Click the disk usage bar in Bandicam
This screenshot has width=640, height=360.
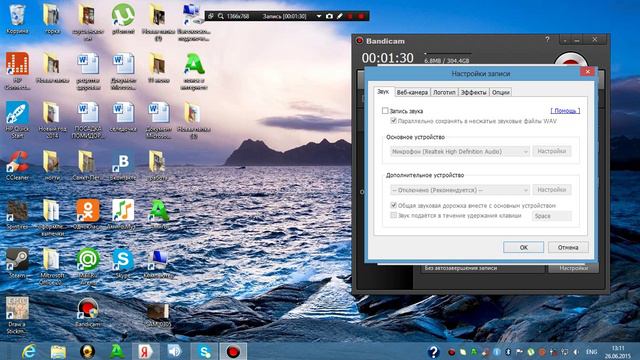click(448, 53)
